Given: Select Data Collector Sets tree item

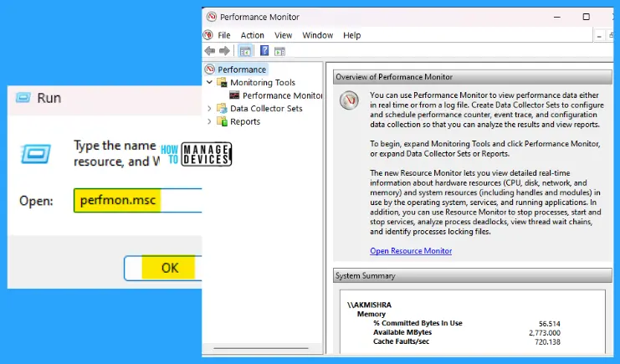Looking at the screenshot, I should point(266,108).
